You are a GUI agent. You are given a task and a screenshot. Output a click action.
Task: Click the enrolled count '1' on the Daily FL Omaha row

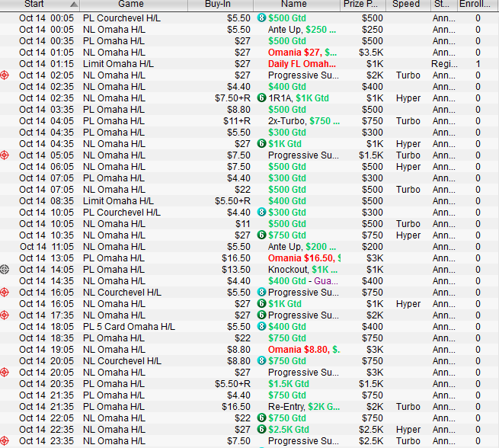click(x=478, y=64)
